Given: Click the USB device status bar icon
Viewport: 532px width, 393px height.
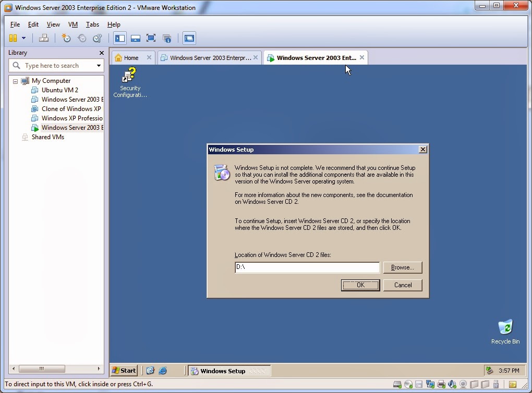Looking at the screenshot, I should [x=495, y=384].
